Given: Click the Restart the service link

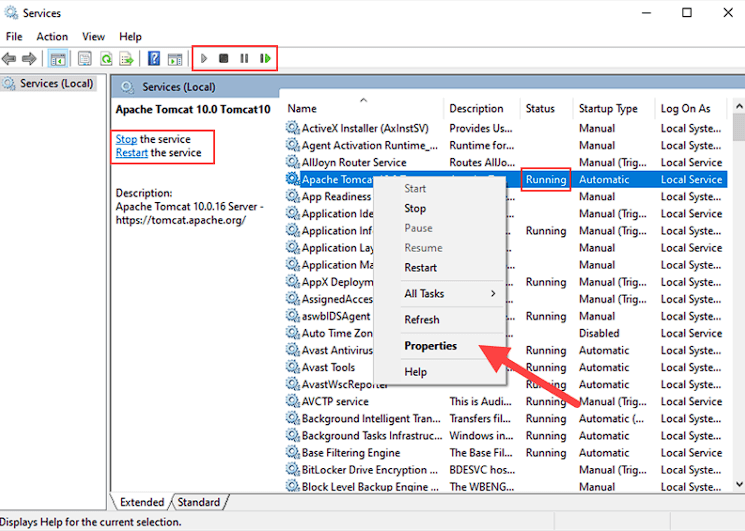Looking at the screenshot, I should (x=132, y=152).
